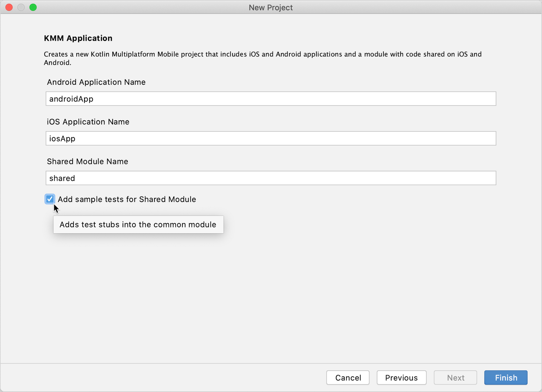This screenshot has width=542, height=392.
Task: Click the 'Add sample tests for Shared Module' label
Action: (127, 199)
